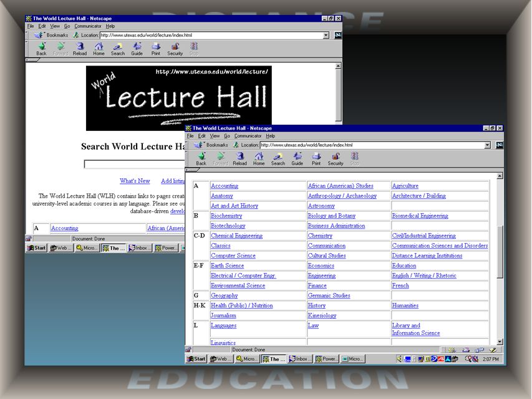Screen dimensions: 532x399
Task: Open Guide icon in front Netscape toolbar
Action: (297, 158)
